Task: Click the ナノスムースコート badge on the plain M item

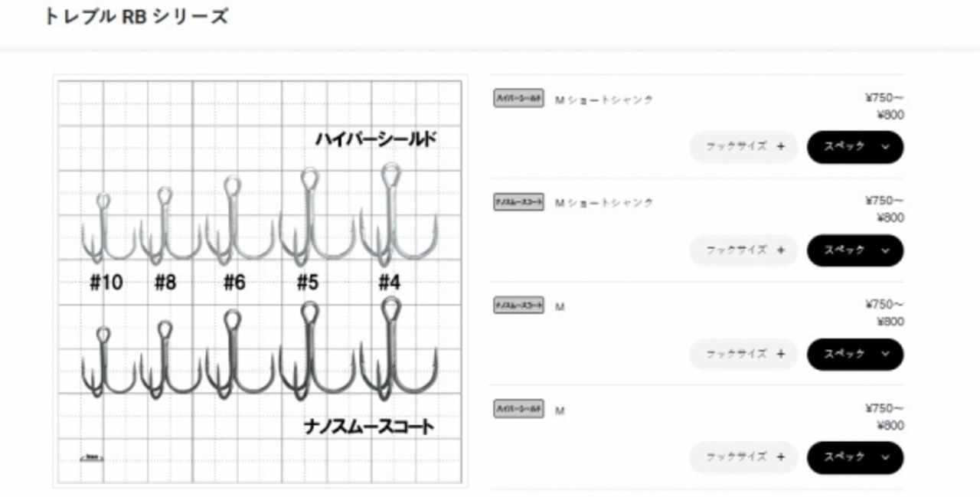Action: (518, 306)
